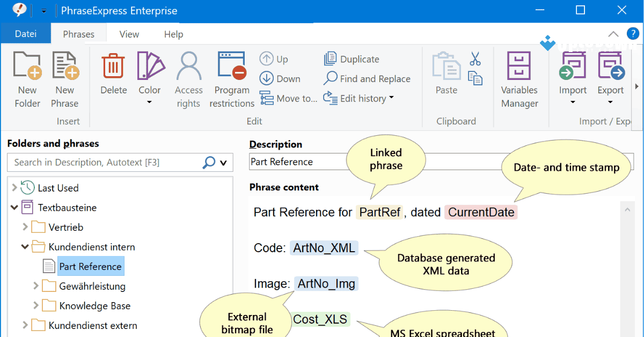Click the search field in Folders and phrases
Viewport: 644px width, 337px height.
[105, 163]
